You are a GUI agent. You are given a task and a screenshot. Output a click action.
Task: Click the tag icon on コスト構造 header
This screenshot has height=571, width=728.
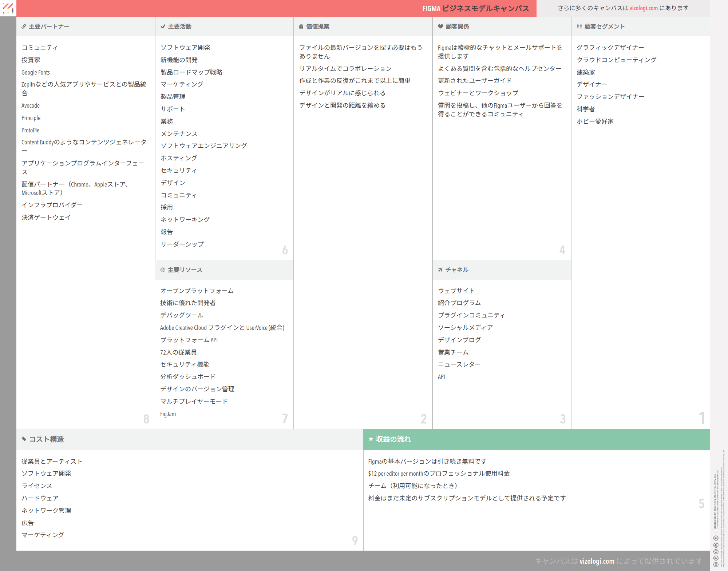click(x=23, y=439)
